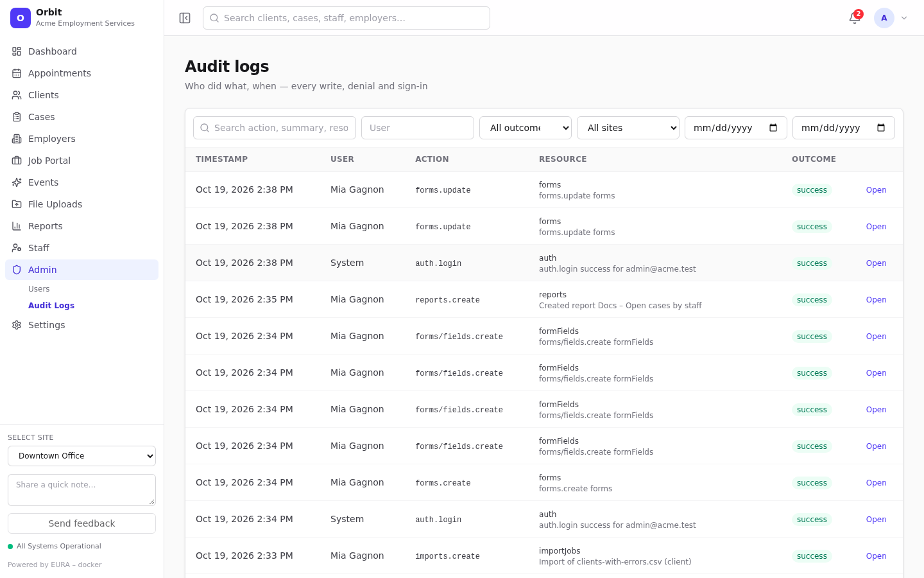Click the Send feedback button

point(81,523)
